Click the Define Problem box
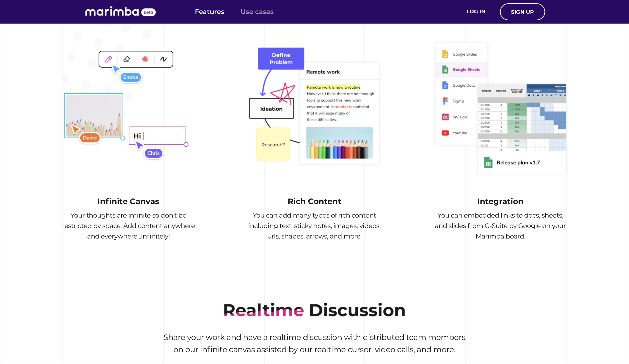 pyautogui.click(x=281, y=58)
